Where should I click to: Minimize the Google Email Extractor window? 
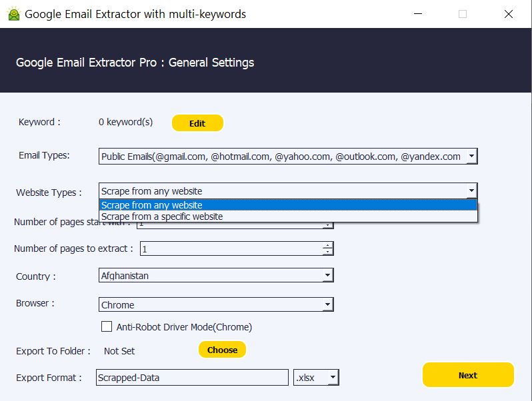[418, 14]
